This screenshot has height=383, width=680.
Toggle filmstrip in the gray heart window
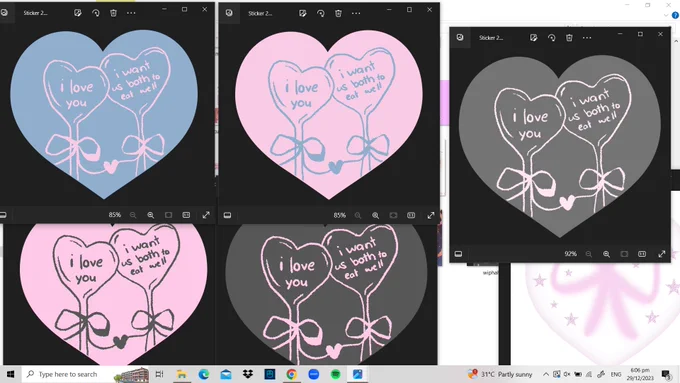pyautogui.click(x=458, y=254)
